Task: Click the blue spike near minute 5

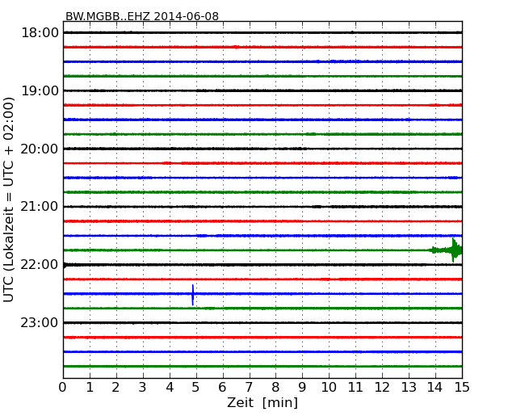Action: click(192, 295)
